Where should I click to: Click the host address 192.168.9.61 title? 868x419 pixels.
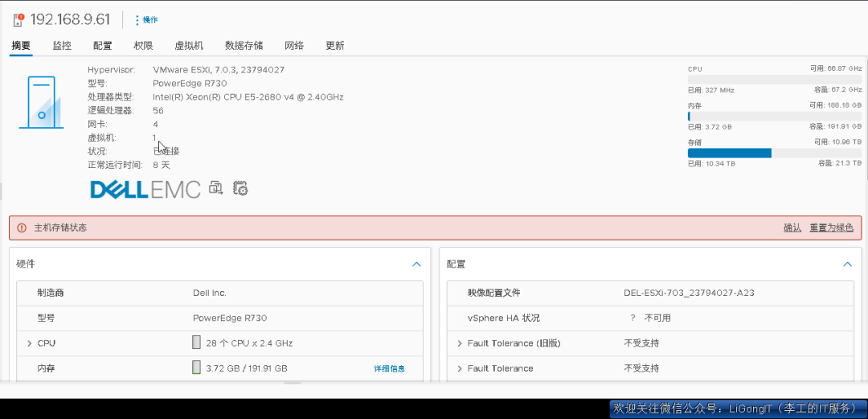click(70, 19)
